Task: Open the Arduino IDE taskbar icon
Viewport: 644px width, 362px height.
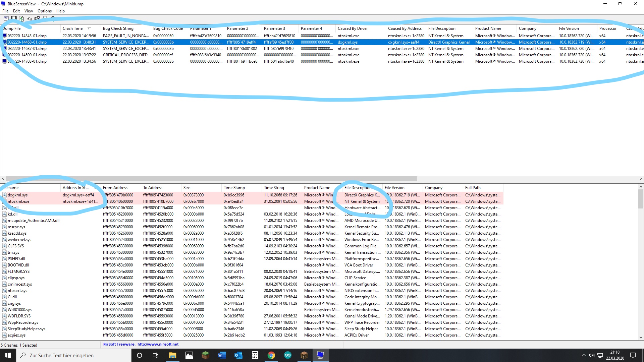Action: click(x=287, y=355)
